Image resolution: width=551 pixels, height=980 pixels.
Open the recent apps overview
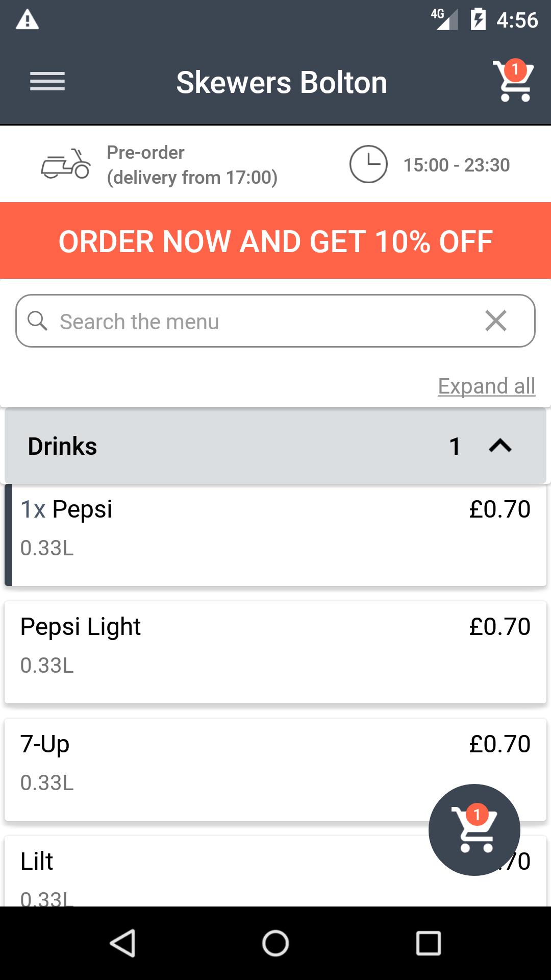[429, 943]
